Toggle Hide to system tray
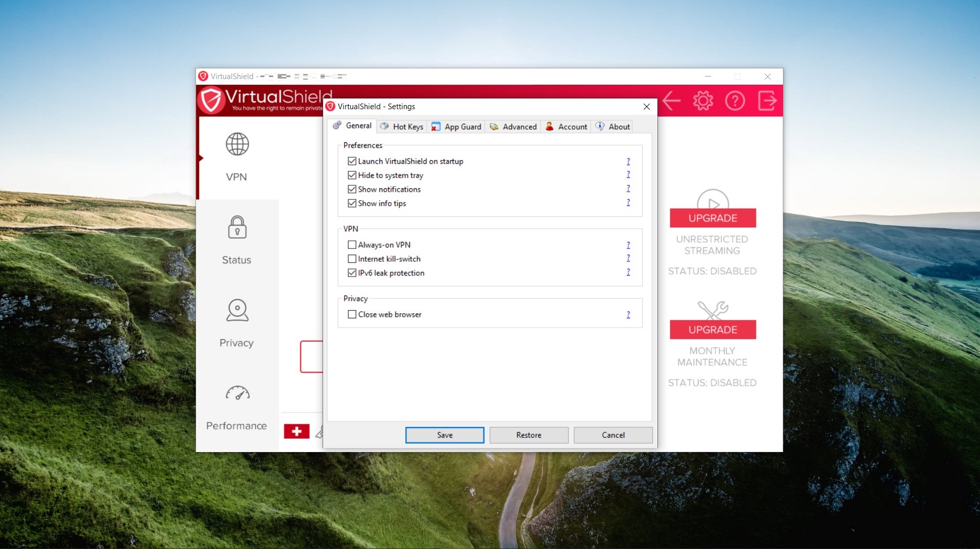The image size is (980, 549). click(x=352, y=175)
